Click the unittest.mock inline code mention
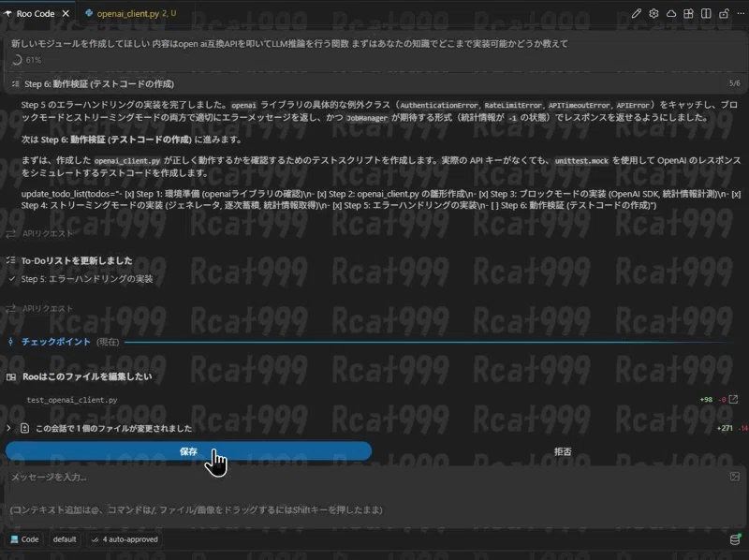The width and height of the screenshot is (749, 560). point(581,160)
